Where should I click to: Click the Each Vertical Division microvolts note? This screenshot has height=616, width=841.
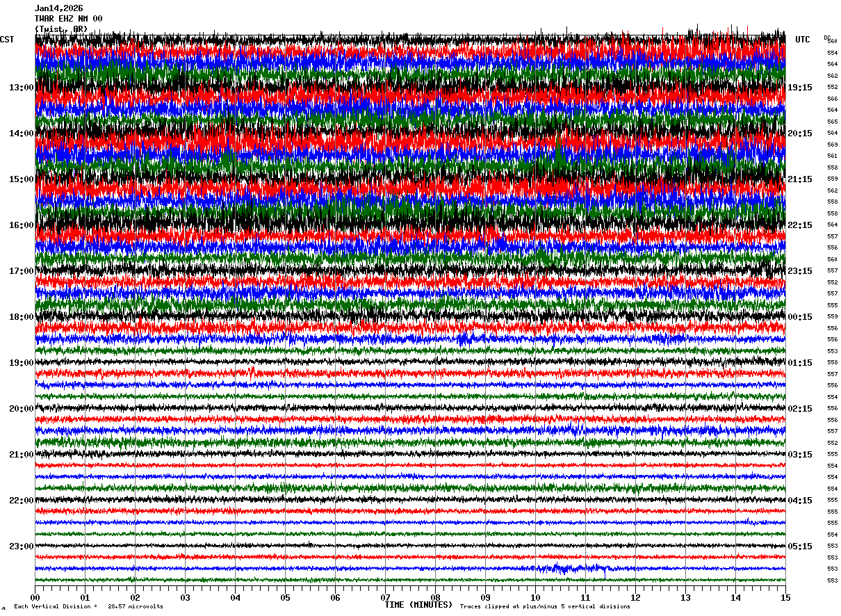click(88, 607)
